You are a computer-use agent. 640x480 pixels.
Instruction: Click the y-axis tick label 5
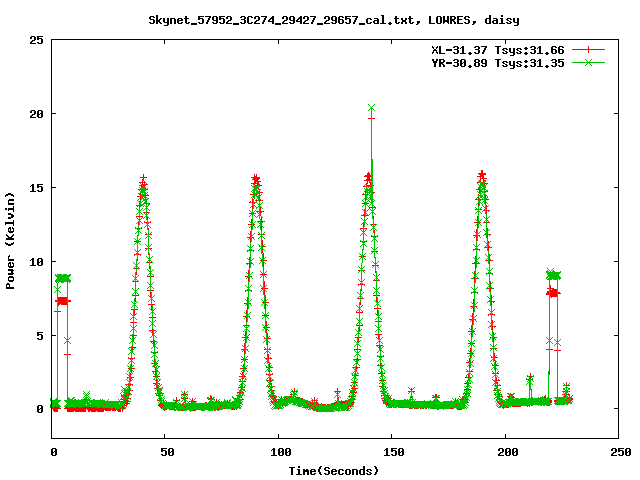pyautogui.click(x=40, y=336)
